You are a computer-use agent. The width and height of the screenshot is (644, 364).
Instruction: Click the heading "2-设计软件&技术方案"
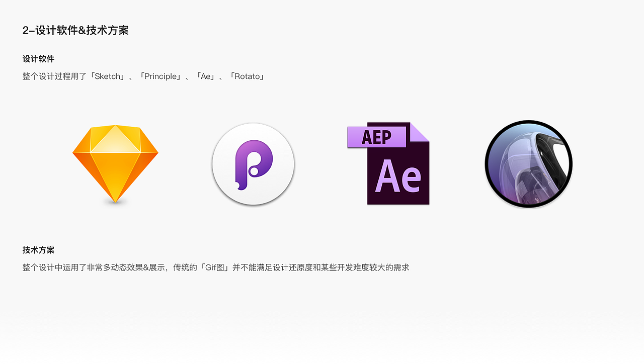pos(75,30)
